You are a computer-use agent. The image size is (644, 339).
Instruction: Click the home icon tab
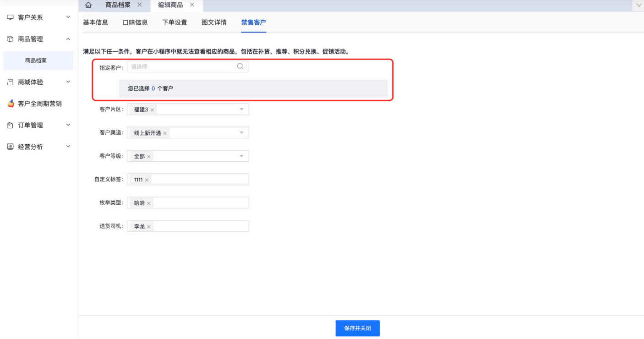click(x=88, y=5)
